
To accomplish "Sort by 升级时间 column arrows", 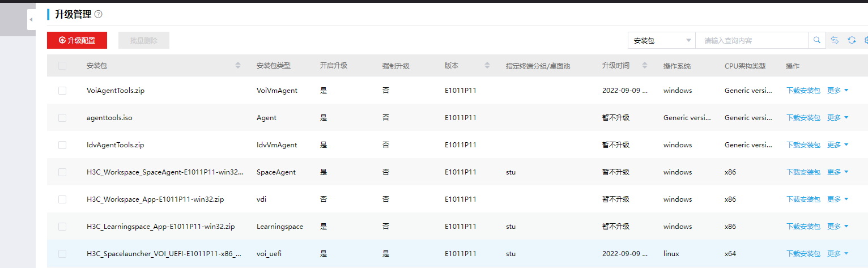I will click(645, 66).
